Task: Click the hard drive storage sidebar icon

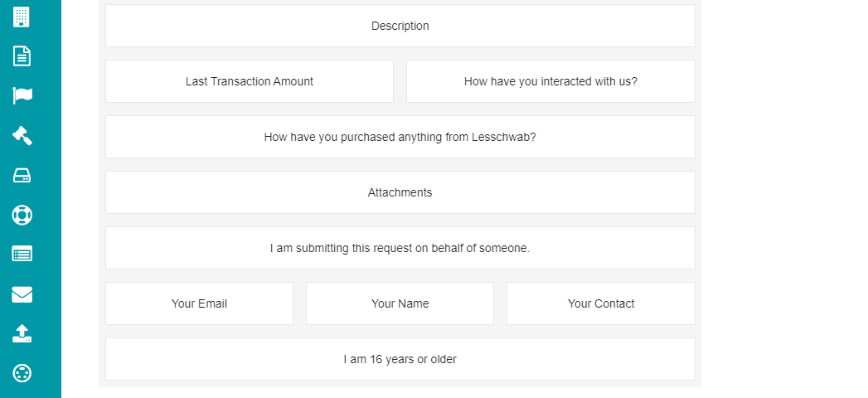Action: tap(22, 176)
